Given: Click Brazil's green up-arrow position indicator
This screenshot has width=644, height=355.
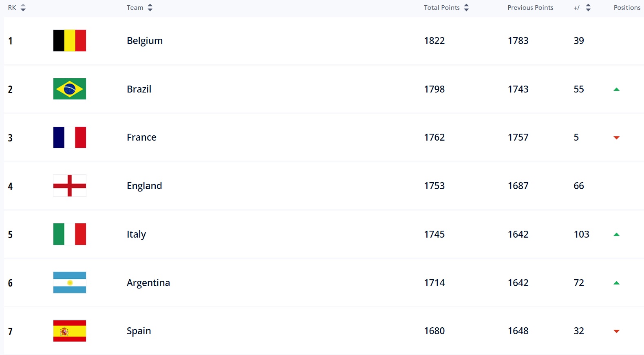Looking at the screenshot, I should (616, 89).
